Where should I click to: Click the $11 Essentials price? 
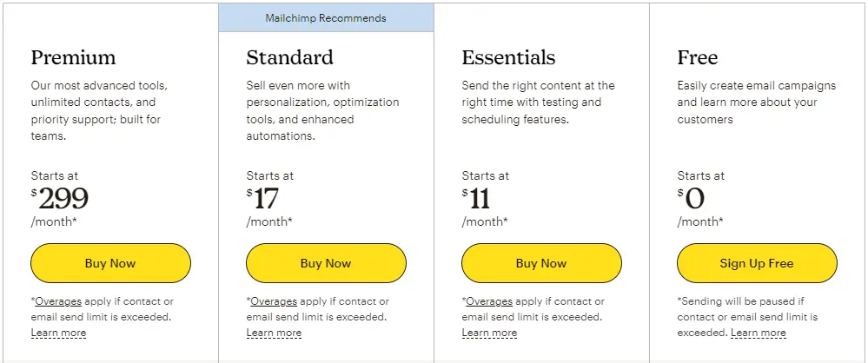(477, 199)
